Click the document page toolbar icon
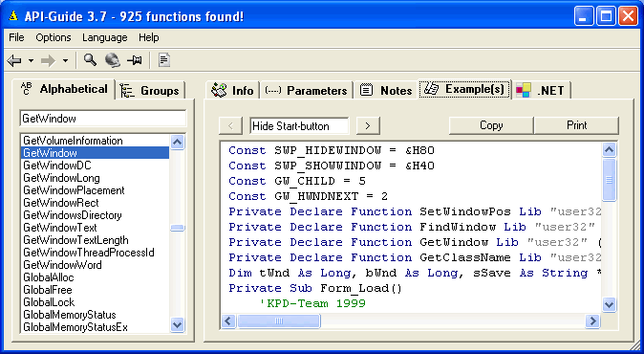This screenshot has width=644, height=354. tap(164, 60)
